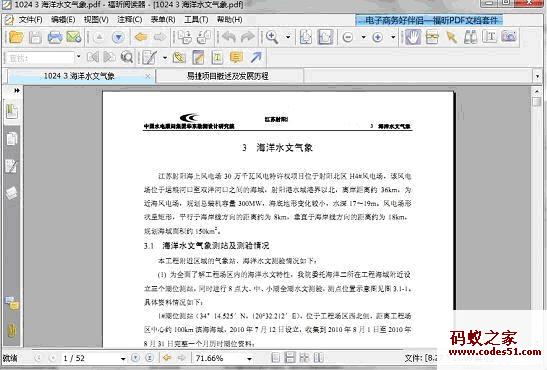Open the 注释(C) menu
547x370 pixels.
click(130, 20)
